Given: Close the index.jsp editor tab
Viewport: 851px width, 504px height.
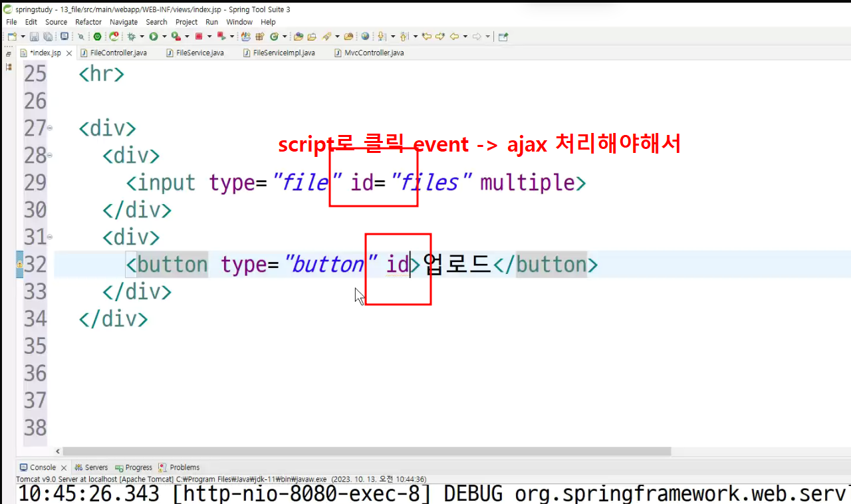Looking at the screenshot, I should [x=69, y=53].
